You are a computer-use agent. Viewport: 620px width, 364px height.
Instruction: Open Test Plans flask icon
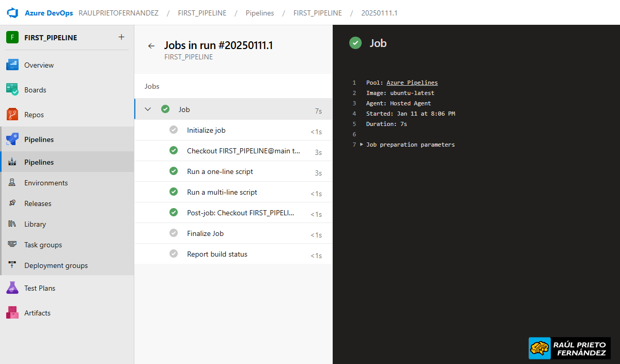(x=12, y=288)
